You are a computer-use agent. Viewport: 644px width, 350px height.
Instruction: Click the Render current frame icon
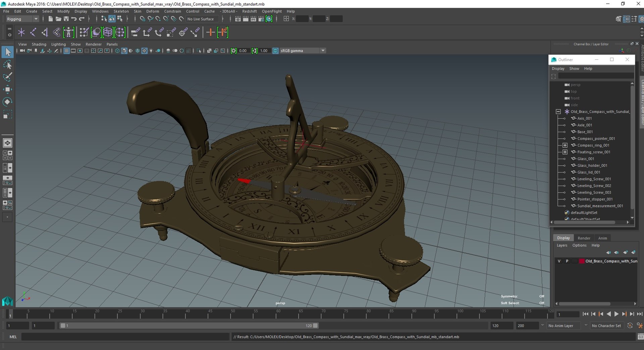pyautogui.click(x=246, y=19)
